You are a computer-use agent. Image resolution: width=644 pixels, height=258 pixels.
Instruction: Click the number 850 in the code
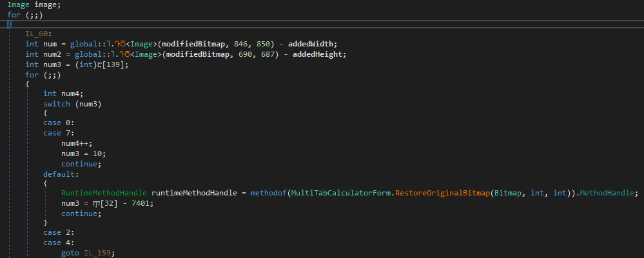click(263, 44)
